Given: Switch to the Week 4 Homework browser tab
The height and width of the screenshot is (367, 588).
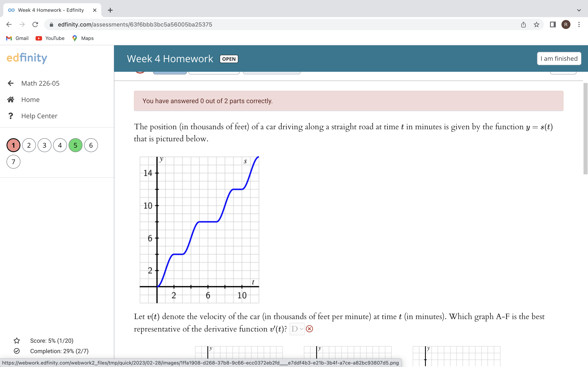Looking at the screenshot, I should pyautogui.click(x=49, y=10).
